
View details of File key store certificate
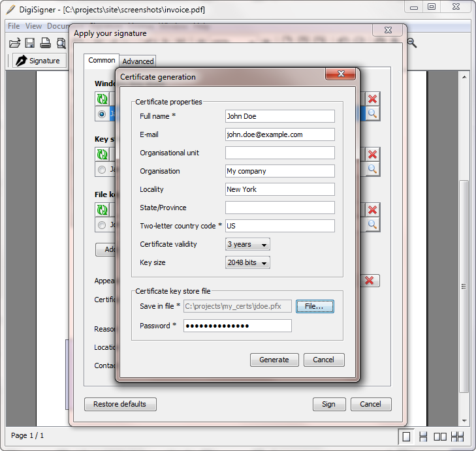click(x=372, y=225)
